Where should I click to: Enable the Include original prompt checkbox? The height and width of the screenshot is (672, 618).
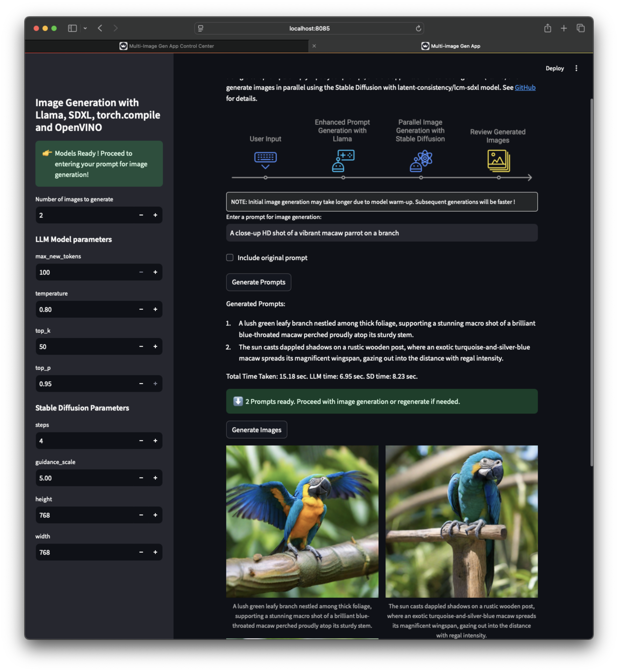(230, 258)
